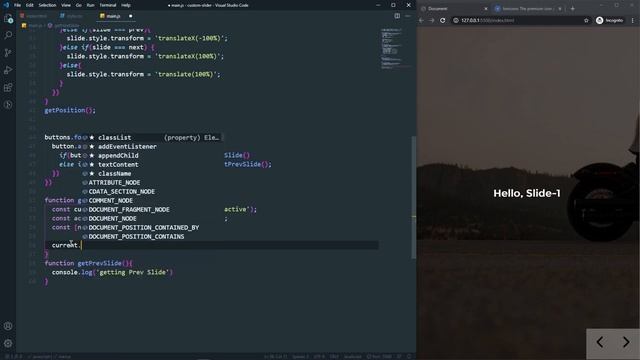The image size is (640, 360).
Task: Open the Edit menu
Action: click(x=30, y=5)
